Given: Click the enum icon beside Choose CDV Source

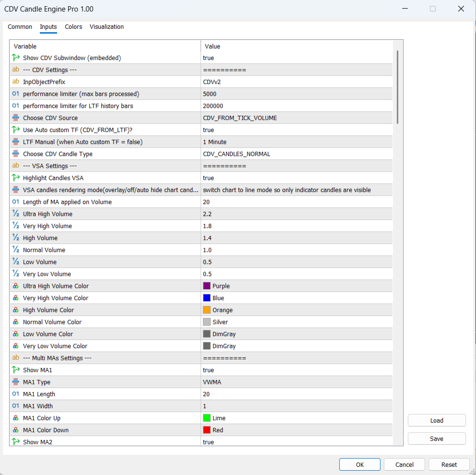Looking at the screenshot, I should point(16,118).
